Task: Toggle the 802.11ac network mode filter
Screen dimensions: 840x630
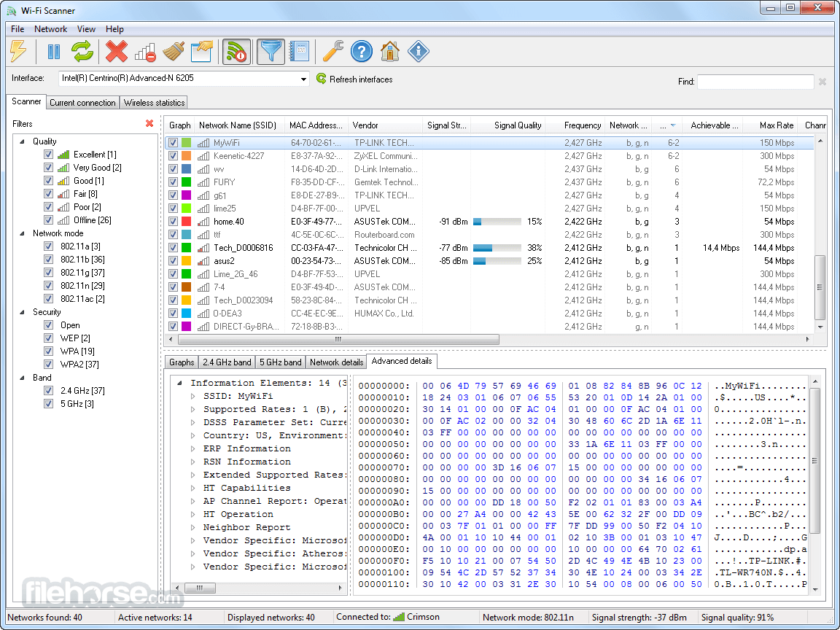Action: (48, 299)
